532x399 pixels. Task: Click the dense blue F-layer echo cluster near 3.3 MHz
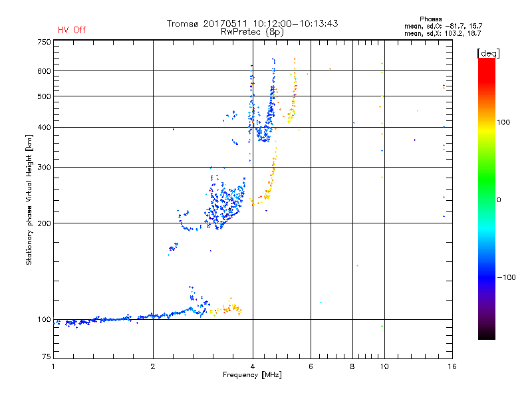pyautogui.click(x=225, y=203)
